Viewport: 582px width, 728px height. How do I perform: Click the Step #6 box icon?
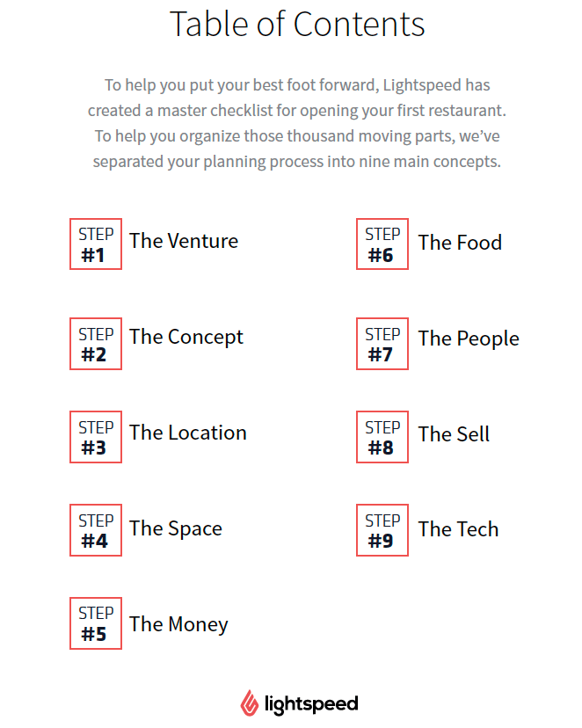click(382, 244)
